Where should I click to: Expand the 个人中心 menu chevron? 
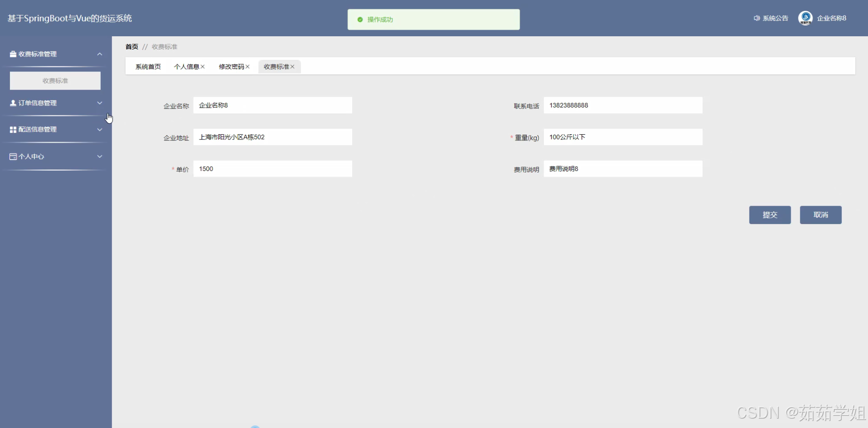[100, 156]
